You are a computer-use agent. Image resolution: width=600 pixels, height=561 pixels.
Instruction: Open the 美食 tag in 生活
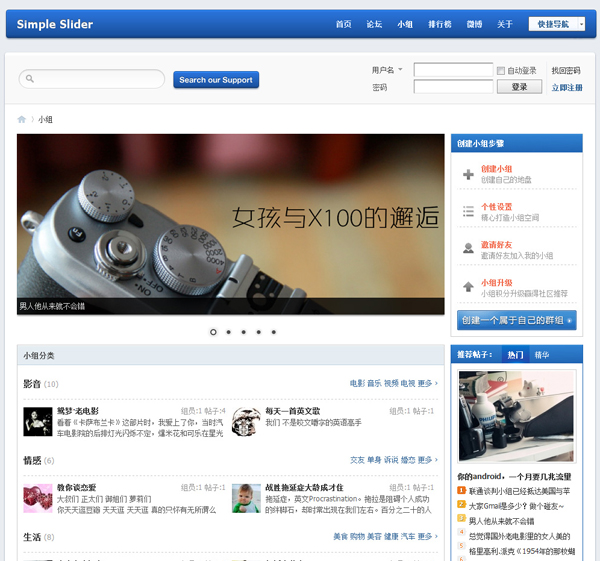point(340,536)
